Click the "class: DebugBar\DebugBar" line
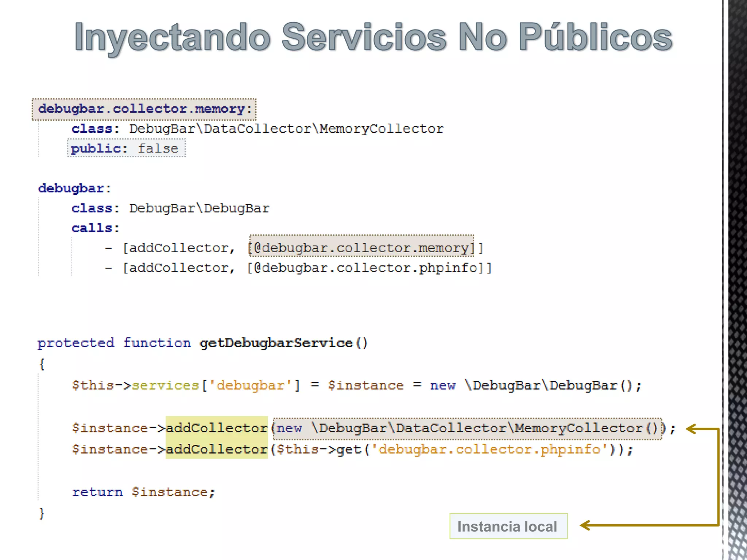Viewport: 747px width, 560px height. coord(170,208)
